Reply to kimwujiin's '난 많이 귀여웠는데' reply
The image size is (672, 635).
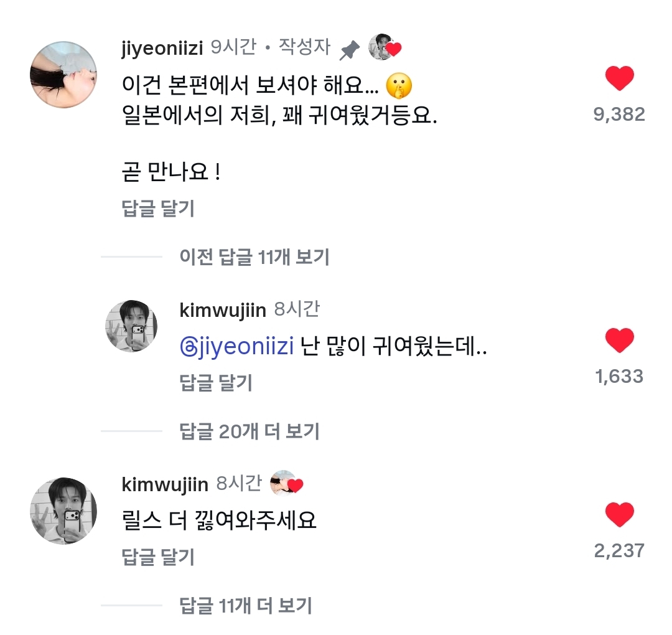click(x=215, y=382)
